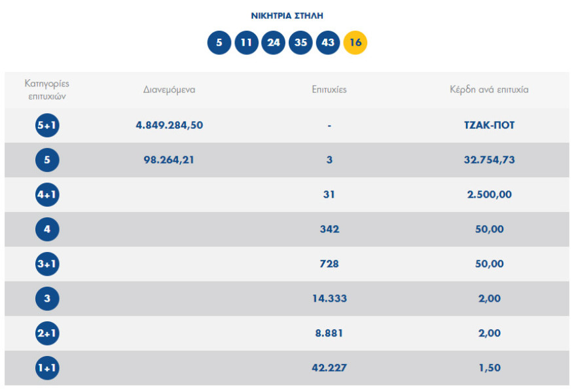Viewport: 576px width, 392px height.
Task: Click the 4.849.284,50 distributed amount
Action: (169, 125)
